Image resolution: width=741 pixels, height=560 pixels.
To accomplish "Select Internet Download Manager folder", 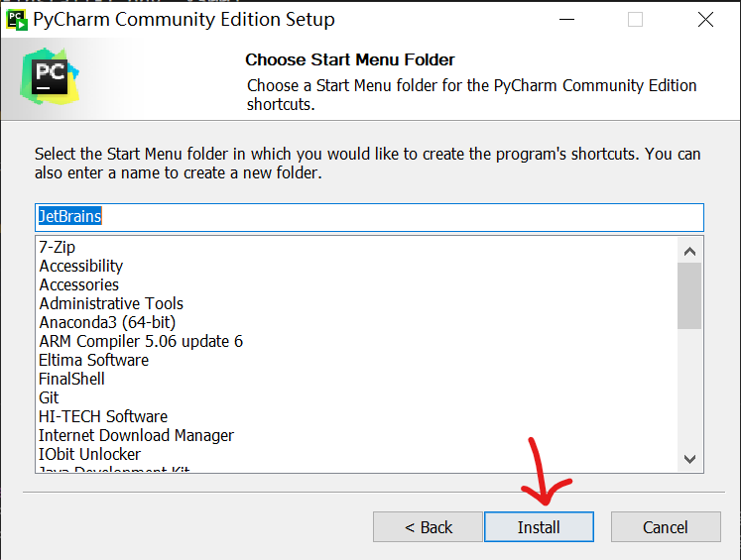I will (x=136, y=435).
